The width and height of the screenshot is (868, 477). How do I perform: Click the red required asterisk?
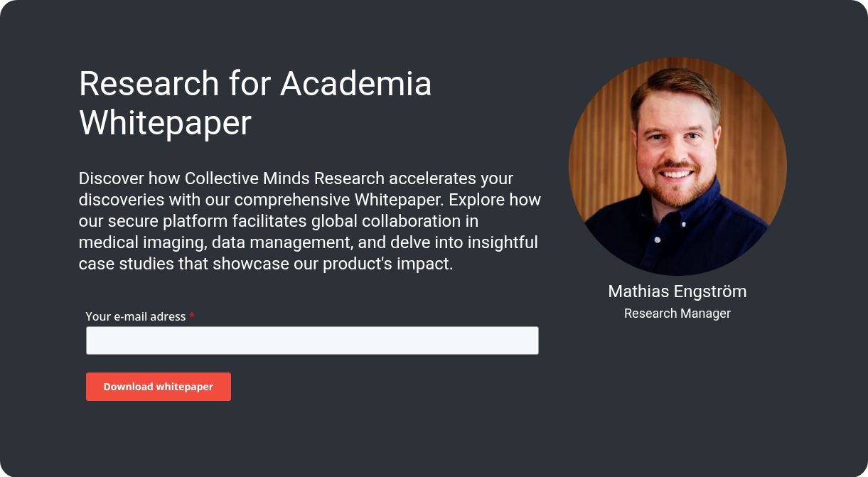tap(192, 316)
